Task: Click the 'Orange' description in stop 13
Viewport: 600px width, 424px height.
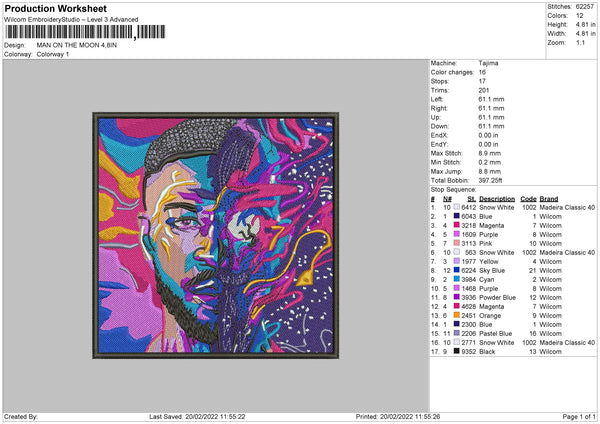Action: pos(490,316)
